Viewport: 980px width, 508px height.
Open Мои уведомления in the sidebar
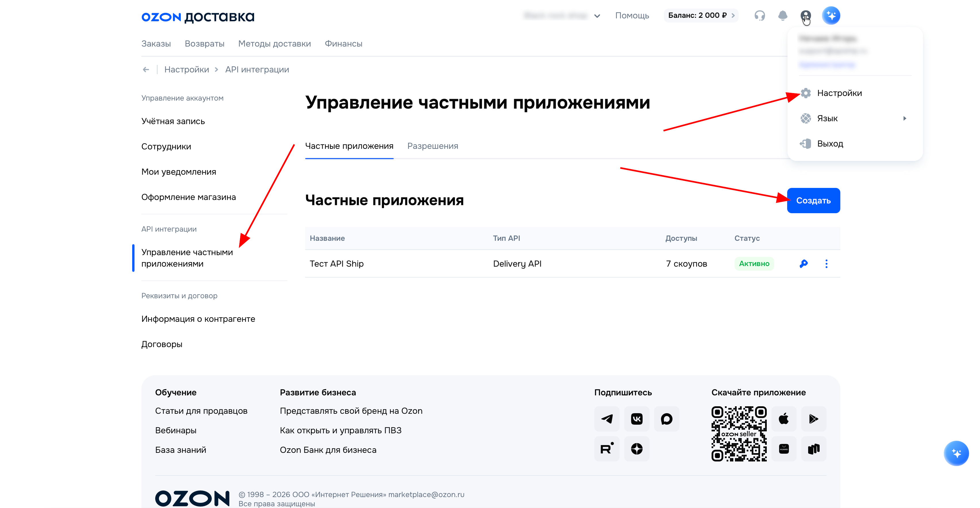(x=179, y=172)
